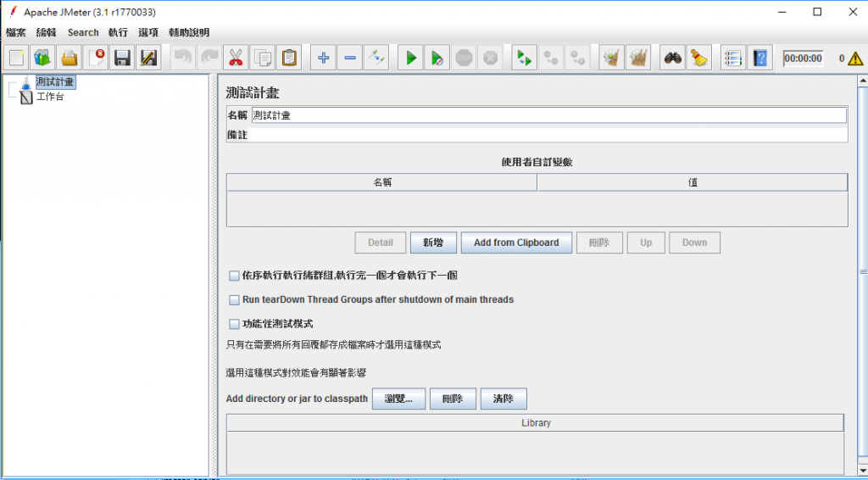Open the Search menu
This screenshot has height=480, width=868.
coord(83,33)
